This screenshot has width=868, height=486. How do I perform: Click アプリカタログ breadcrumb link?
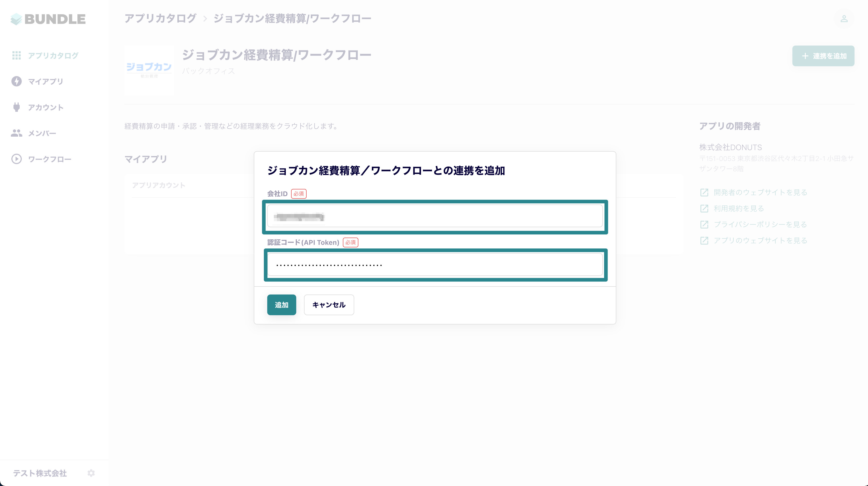(x=160, y=19)
